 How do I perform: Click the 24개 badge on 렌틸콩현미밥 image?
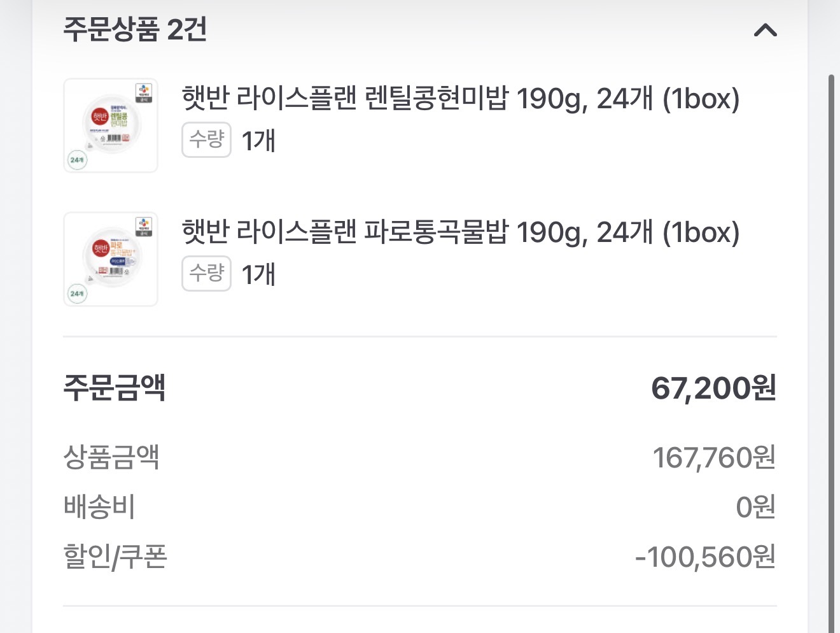coord(77,160)
